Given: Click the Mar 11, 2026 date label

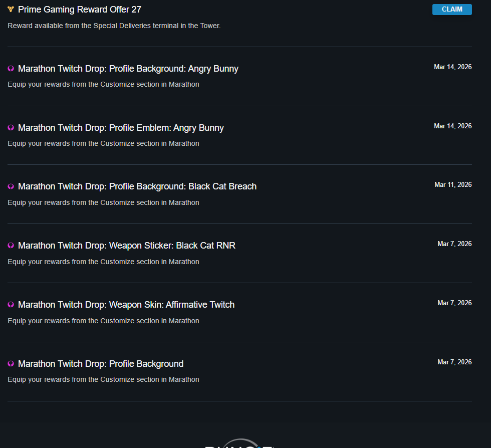Looking at the screenshot, I should pyautogui.click(x=453, y=185).
